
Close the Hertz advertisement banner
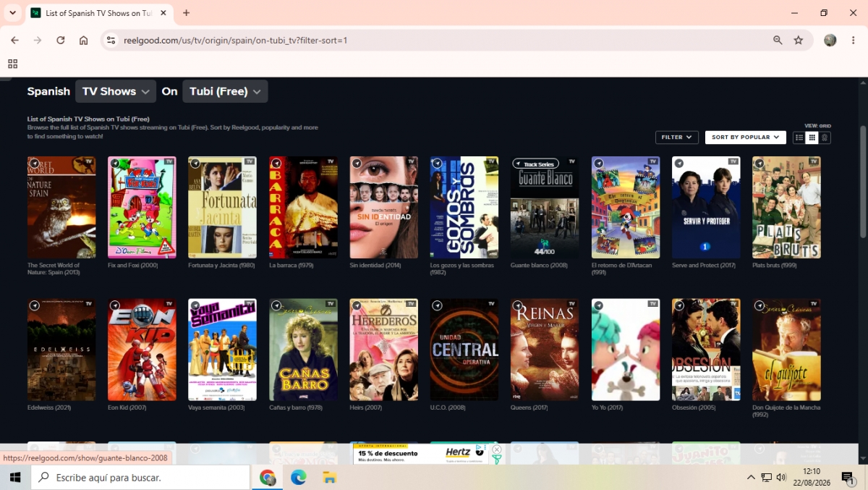tap(497, 449)
